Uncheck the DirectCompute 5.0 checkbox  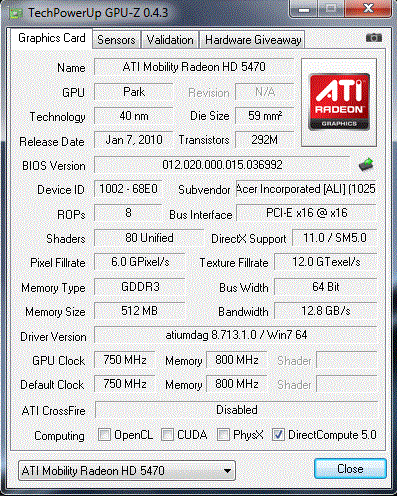(278, 435)
